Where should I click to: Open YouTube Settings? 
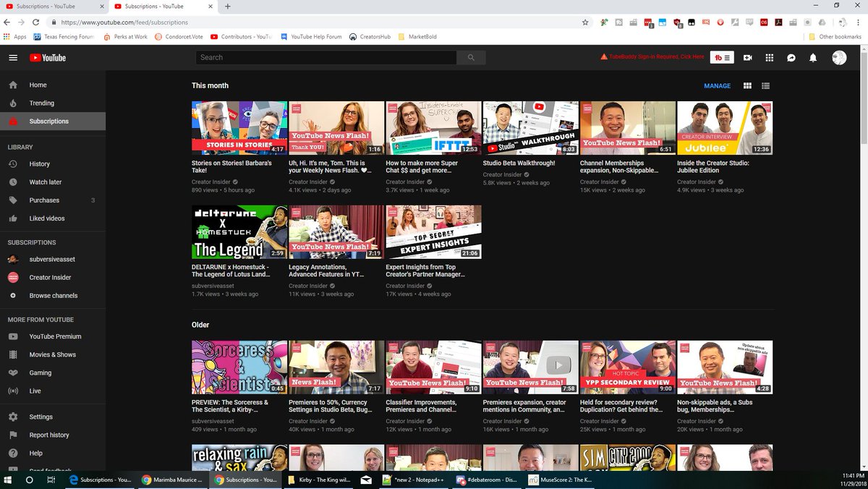click(53, 417)
